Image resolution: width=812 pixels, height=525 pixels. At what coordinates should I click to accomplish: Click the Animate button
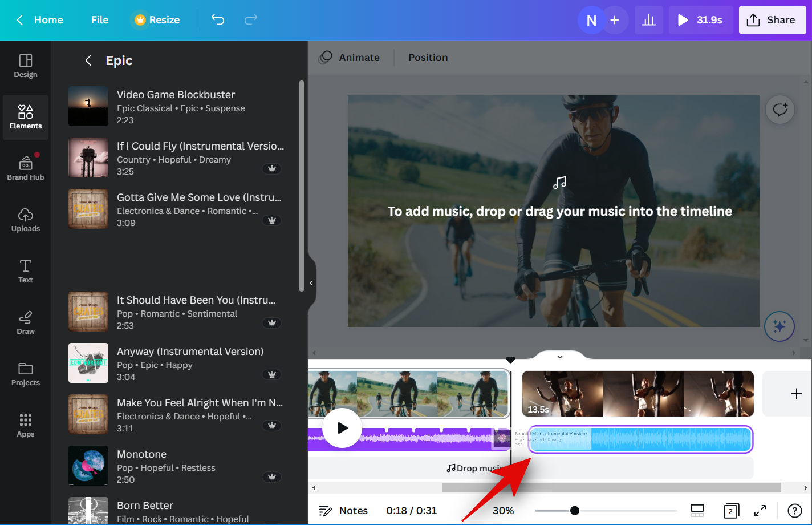tap(350, 58)
